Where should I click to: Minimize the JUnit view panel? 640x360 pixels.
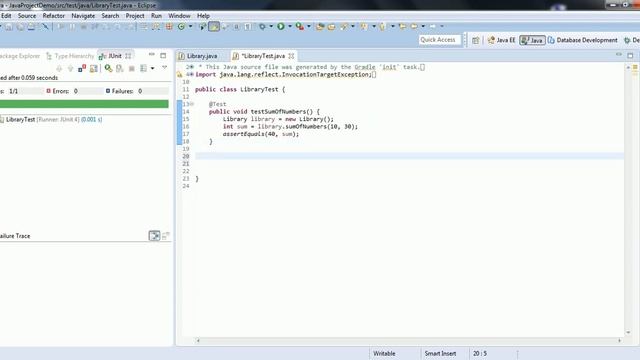pyautogui.click(x=151, y=54)
